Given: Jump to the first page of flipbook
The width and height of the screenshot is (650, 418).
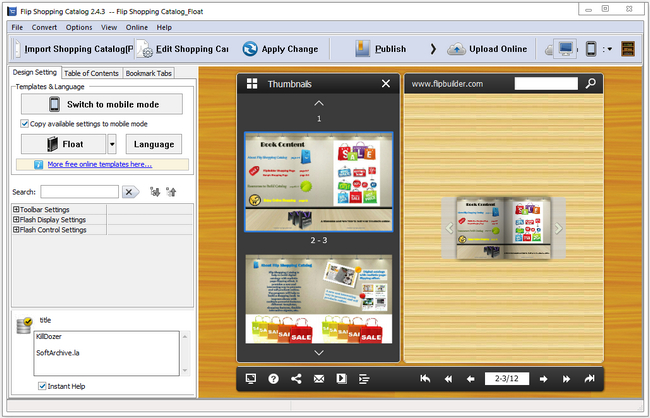Looking at the screenshot, I should pyautogui.click(x=425, y=379).
